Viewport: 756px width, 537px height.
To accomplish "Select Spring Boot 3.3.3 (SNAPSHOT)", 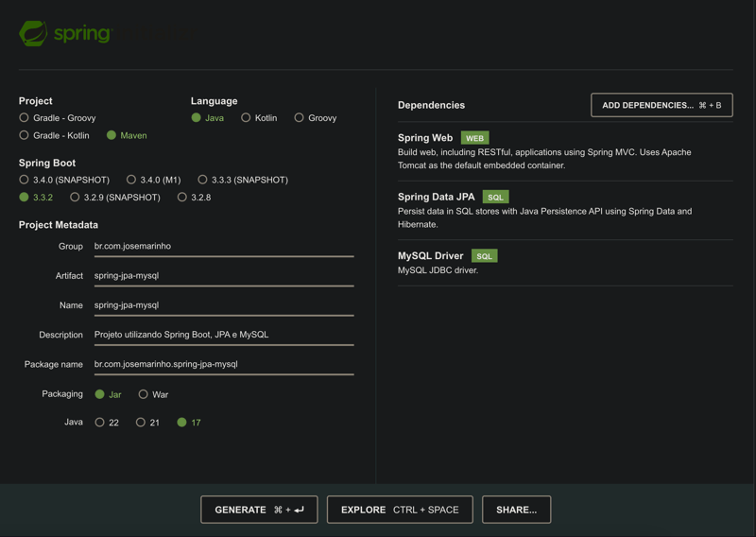I will point(243,180).
